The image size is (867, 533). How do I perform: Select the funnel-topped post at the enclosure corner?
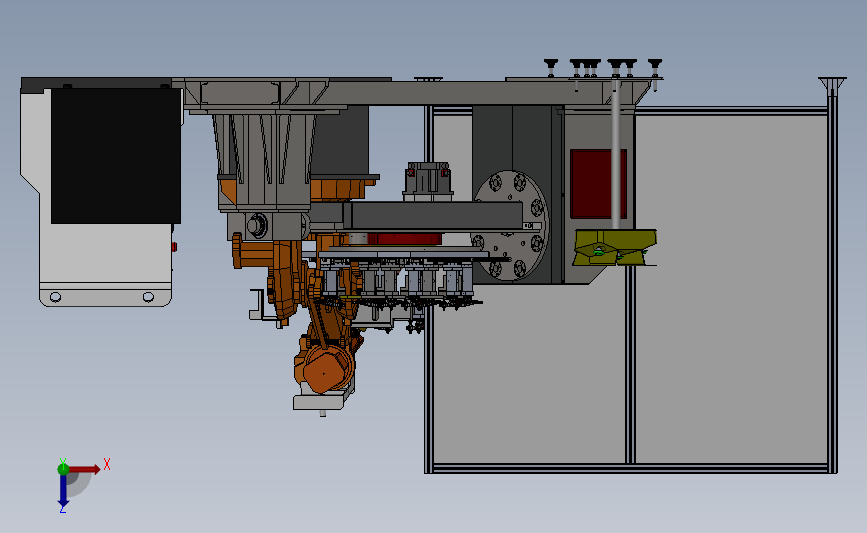[832, 275]
